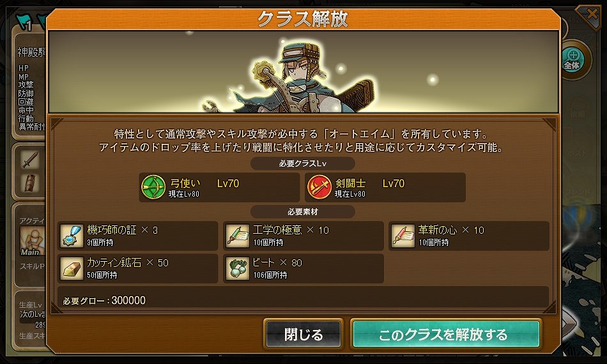Click the red gladiator class sword icon
The height and width of the screenshot is (364, 607).
click(319, 187)
